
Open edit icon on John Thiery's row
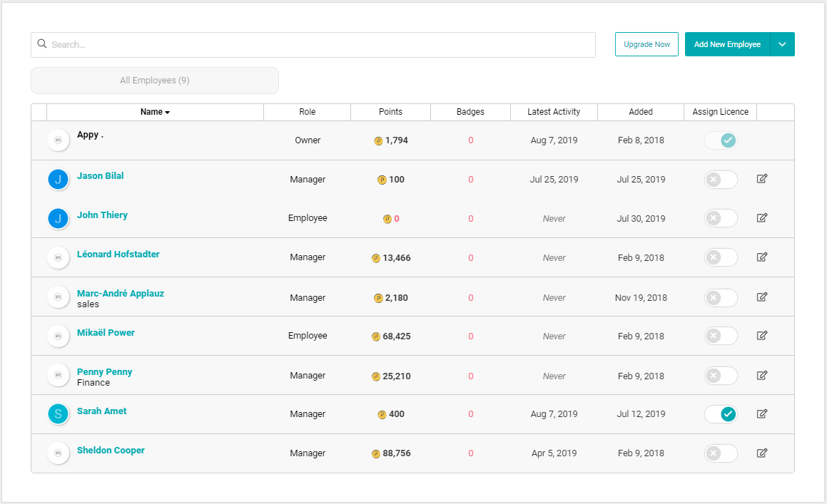761,218
